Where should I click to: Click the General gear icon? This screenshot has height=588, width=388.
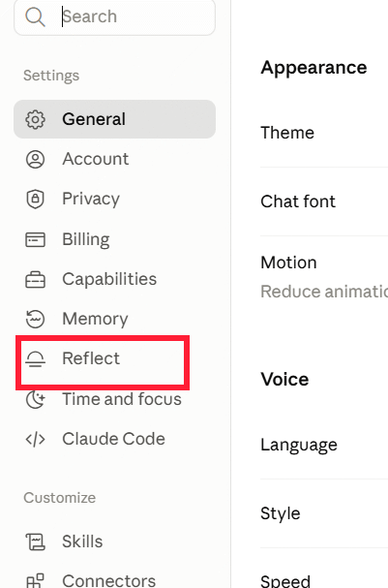click(35, 119)
